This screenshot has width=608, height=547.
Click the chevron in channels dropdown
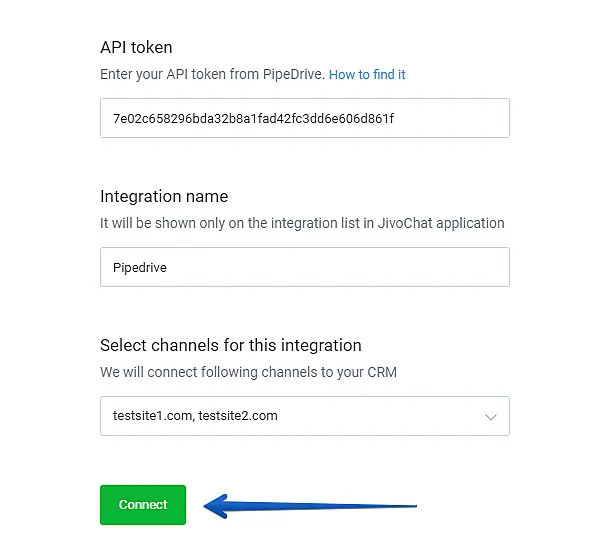pyautogui.click(x=490, y=416)
